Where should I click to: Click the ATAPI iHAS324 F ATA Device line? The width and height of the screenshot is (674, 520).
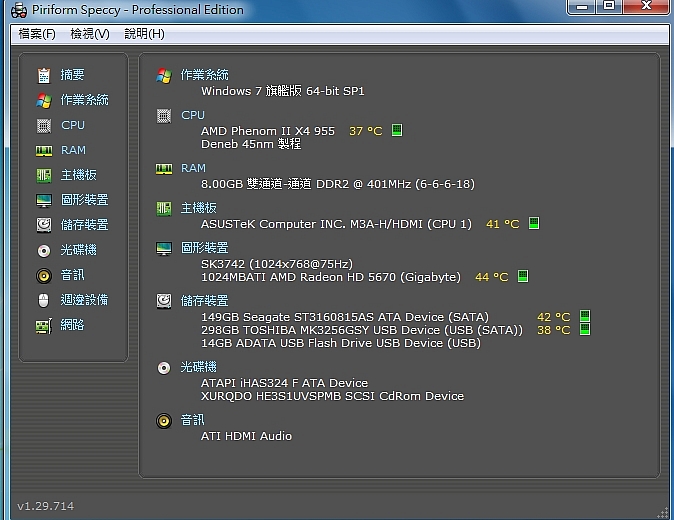coord(285,383)
